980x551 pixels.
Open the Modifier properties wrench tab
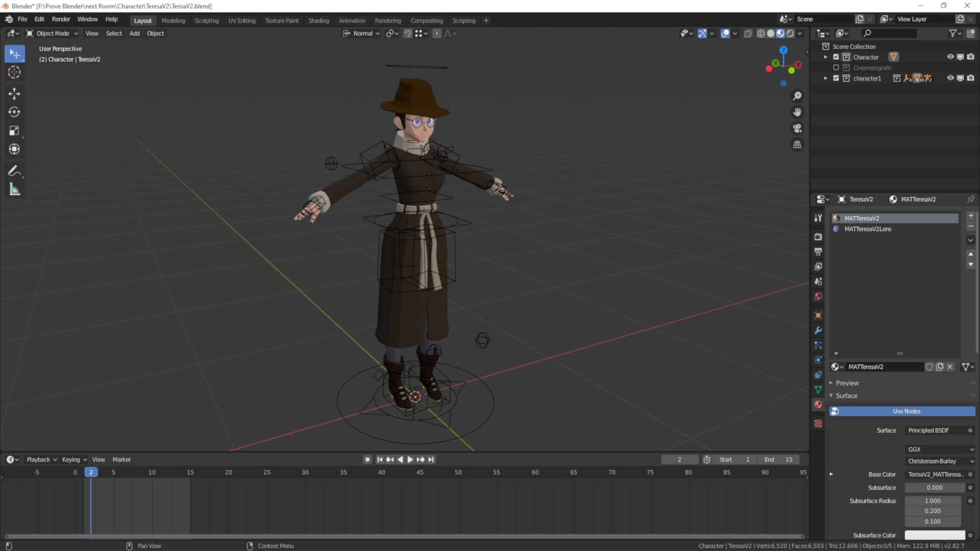tap(818, 331)
